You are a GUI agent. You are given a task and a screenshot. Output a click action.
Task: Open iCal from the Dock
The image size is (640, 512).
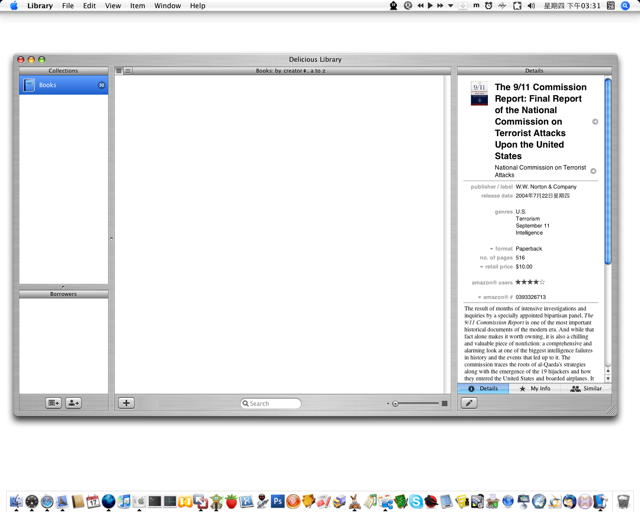tap(93, 501)
